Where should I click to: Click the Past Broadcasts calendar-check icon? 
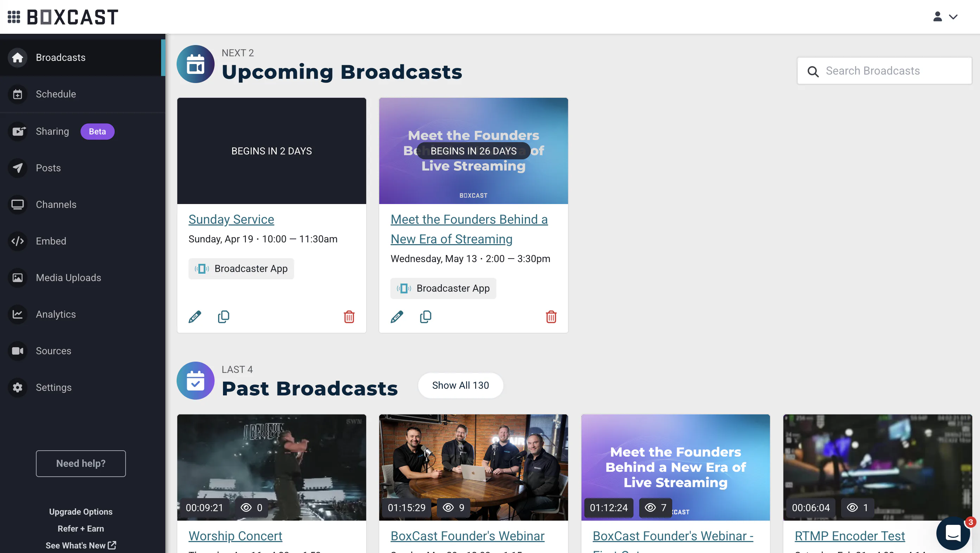[196, 380]
